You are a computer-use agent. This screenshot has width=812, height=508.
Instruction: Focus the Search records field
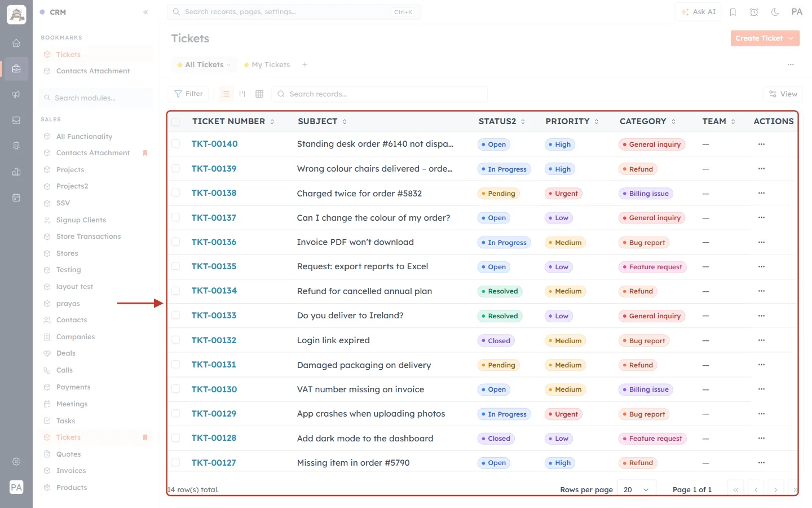(379, 94)
